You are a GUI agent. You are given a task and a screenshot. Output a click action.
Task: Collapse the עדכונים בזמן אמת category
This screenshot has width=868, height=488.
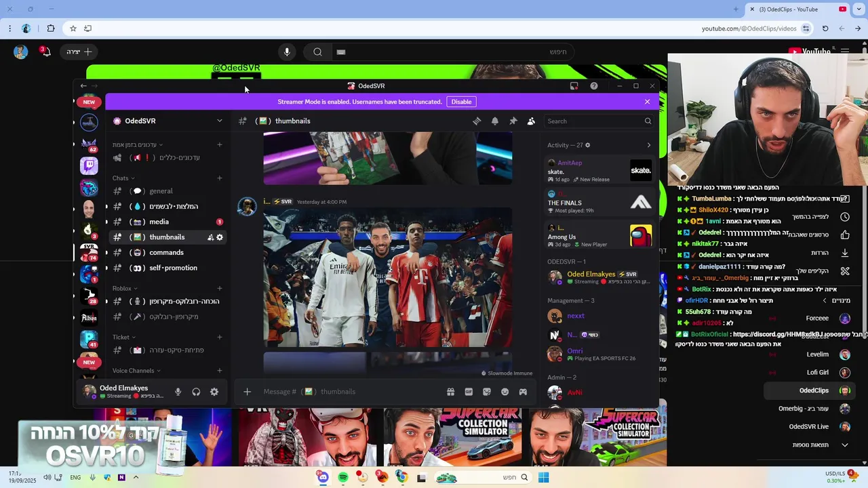coord(138,144)
